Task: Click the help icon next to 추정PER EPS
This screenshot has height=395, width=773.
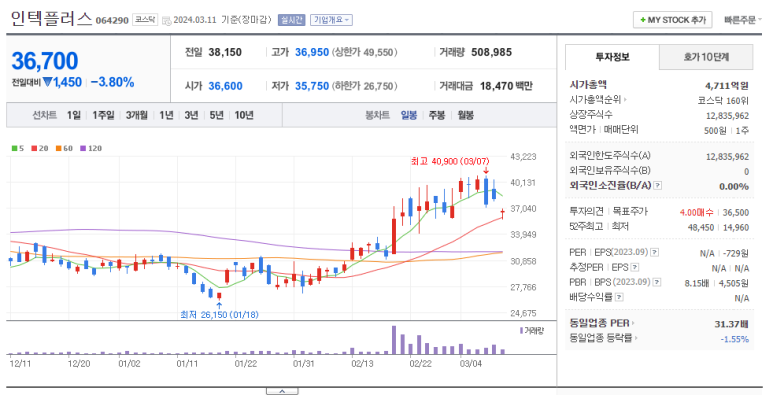Action: (634, 267)
